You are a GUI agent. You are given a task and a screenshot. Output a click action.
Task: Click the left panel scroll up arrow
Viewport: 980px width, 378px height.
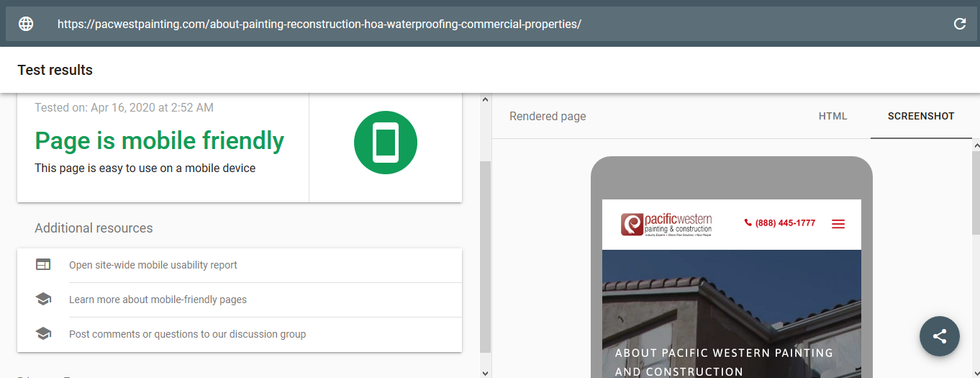coord(485,99)
